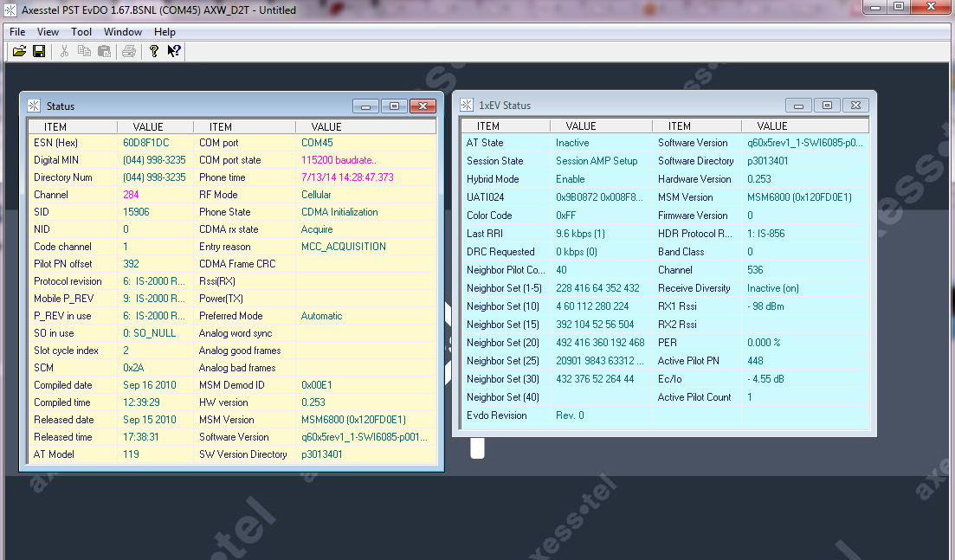The width and height of the screenshot is (955, 560).
Task: Select the value 0: SO_NULL
Action: tap(149, 333)
